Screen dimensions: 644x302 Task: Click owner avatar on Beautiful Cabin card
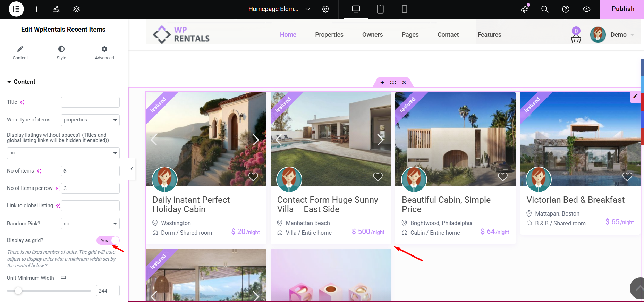point(414,179)
